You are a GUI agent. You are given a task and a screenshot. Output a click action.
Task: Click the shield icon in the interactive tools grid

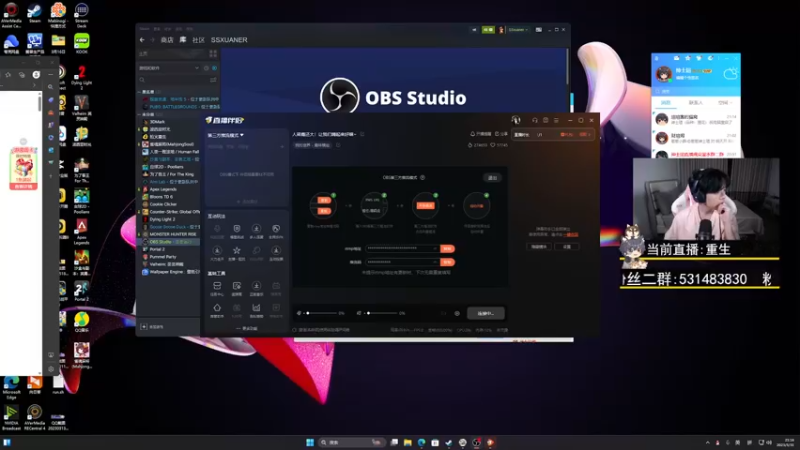[237, 229]
